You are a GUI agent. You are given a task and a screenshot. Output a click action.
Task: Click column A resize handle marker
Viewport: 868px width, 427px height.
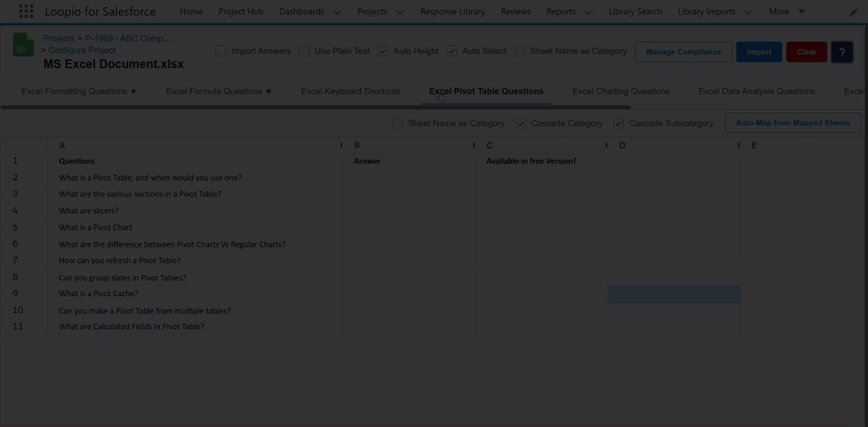[341, 145]
